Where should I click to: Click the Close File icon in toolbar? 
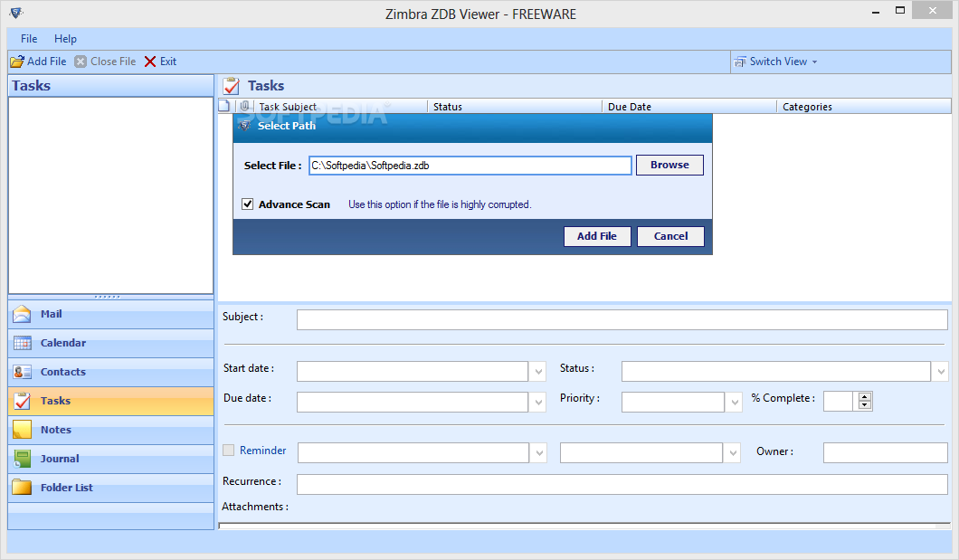pyautogui.click(x=81, y=62)
